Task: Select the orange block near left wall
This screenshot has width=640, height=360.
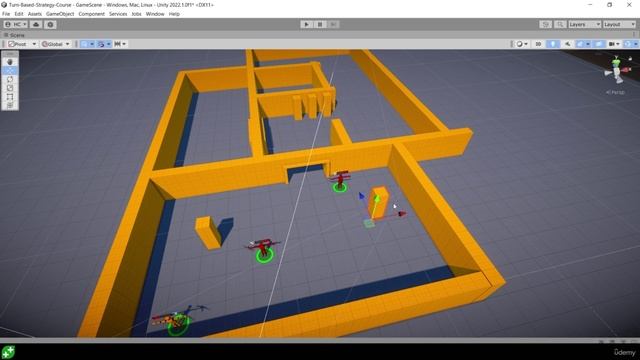Action: pyautogui.click(x=208, y=233)
